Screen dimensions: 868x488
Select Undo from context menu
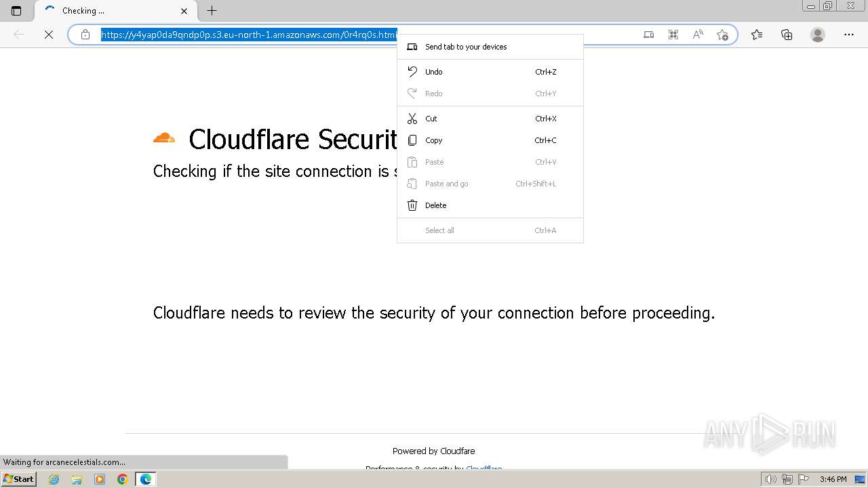click(x=490, y=72)
